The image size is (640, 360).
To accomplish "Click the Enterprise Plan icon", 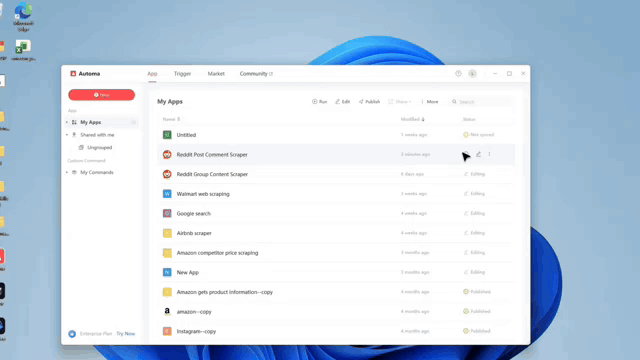I will pos(72,334).
